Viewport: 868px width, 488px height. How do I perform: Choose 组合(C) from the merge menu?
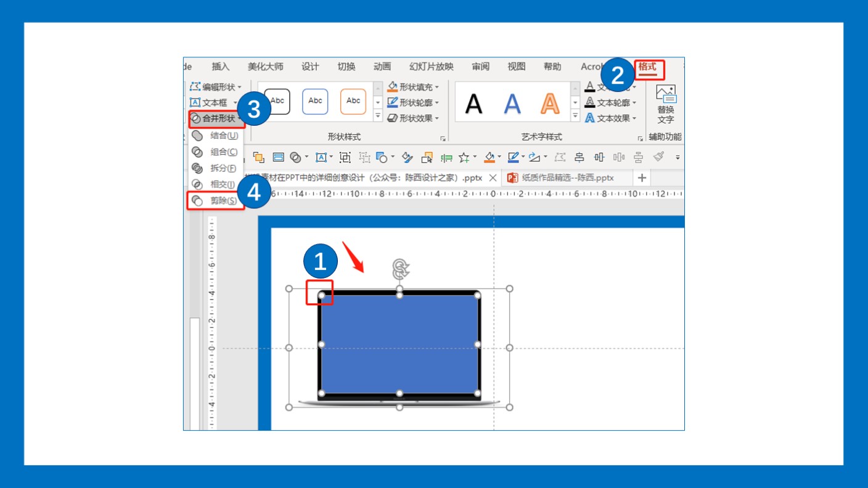point(216,152)
